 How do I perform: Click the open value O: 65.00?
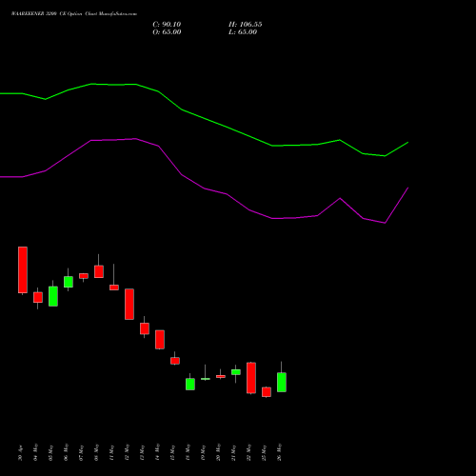(x=167, y=32)
